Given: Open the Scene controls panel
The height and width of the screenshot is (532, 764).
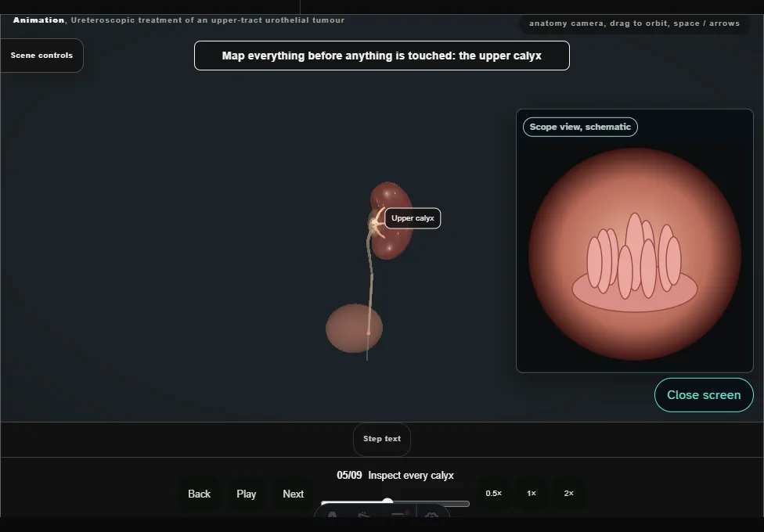Looking at the screenshot, I should 42,56.
